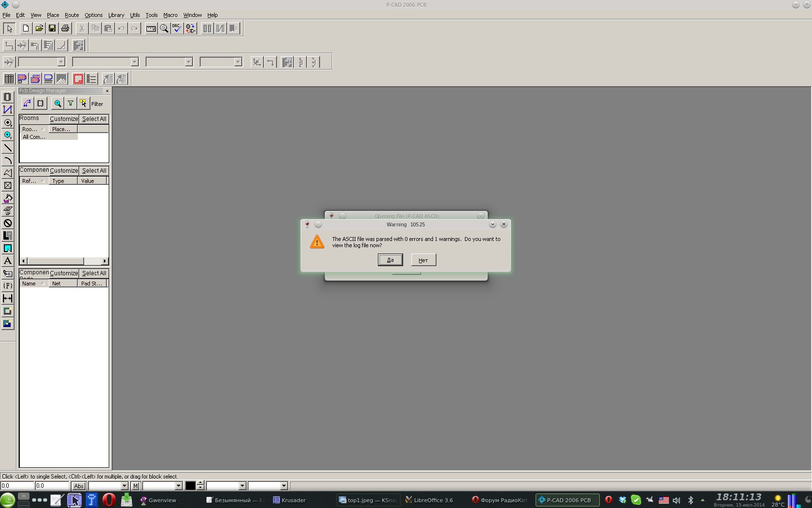Click the layer stepper arrows beside black swatch

(x=201, y=486)
